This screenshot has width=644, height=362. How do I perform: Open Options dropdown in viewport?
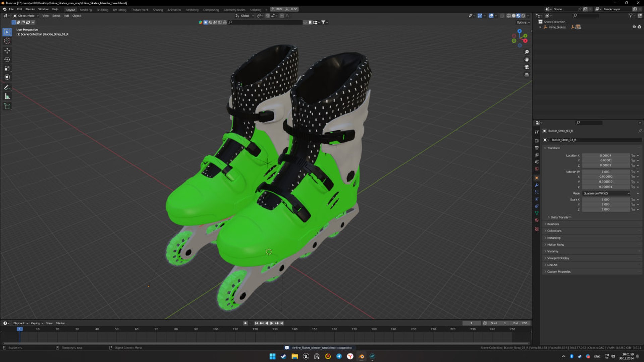523,22
